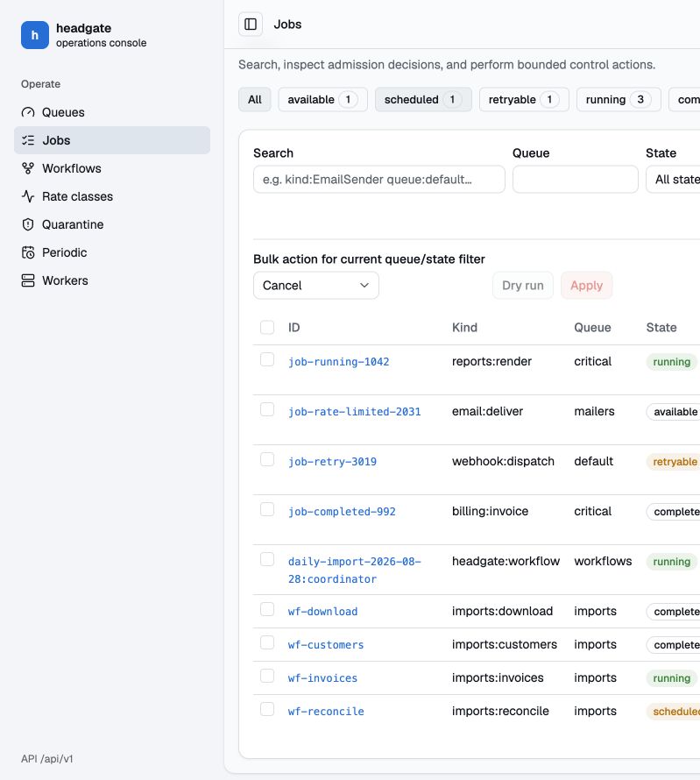The image size is (700, 780).
Task: Filter jobs by running state
Action: [619, 100]
